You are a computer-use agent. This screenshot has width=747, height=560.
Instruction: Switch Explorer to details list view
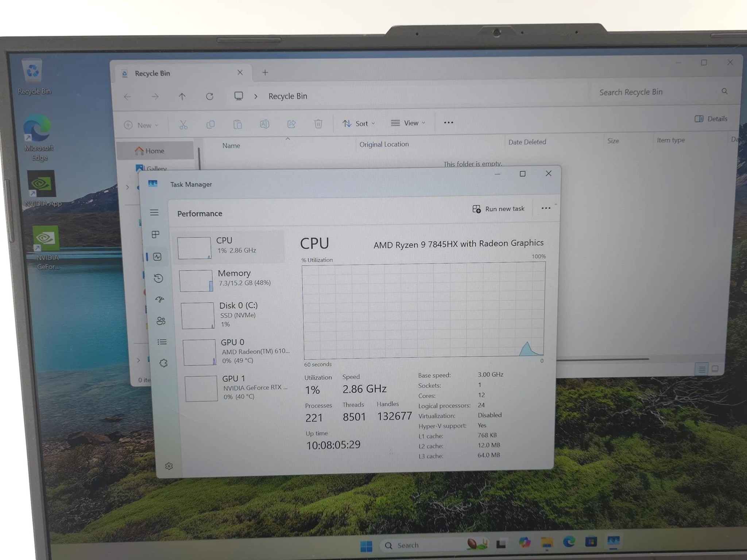pyautogui.click(x=701, y=369)
